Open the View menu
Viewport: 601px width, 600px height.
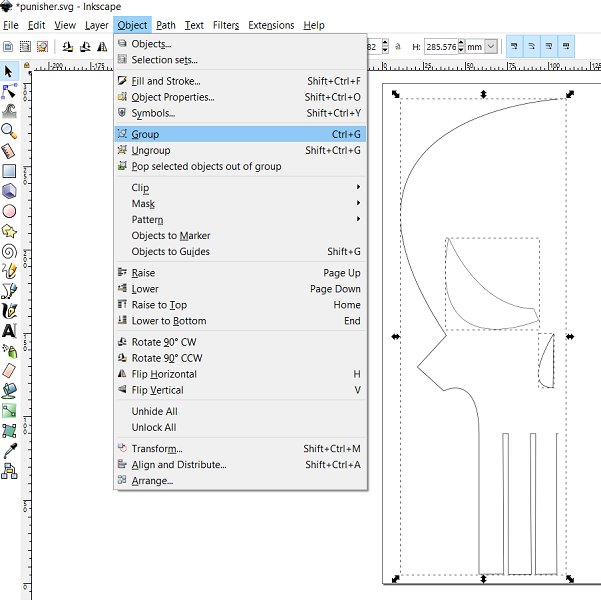tap(65, 25)
